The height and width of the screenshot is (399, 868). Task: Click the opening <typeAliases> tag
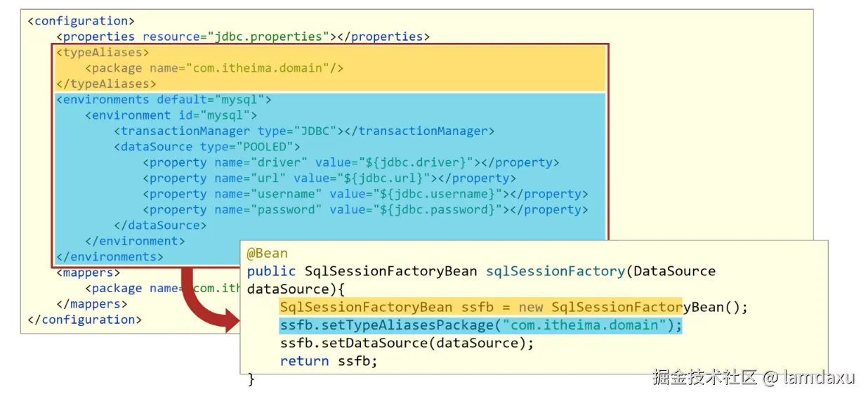[103, 53]
